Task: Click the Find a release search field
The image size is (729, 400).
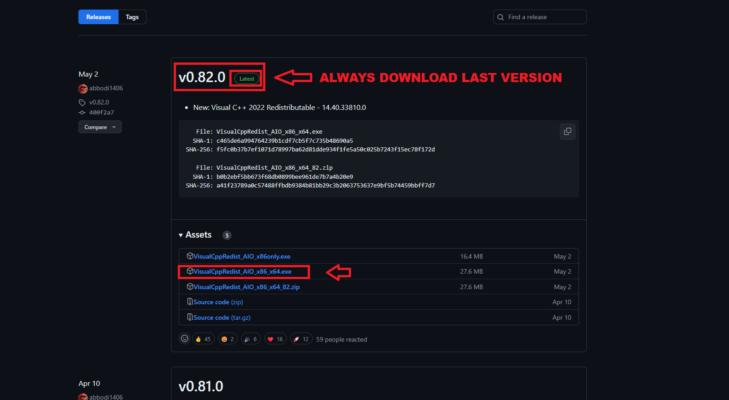Action: click(540, 17)
